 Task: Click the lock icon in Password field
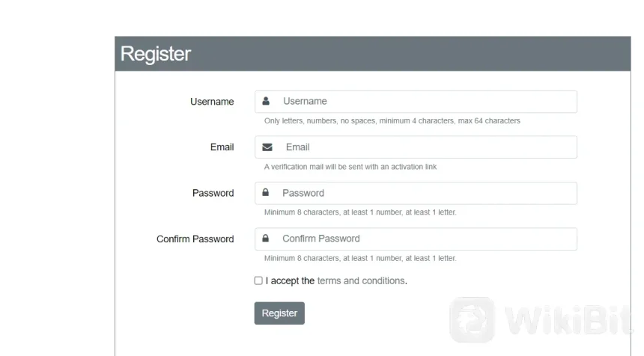coord(266,193)
